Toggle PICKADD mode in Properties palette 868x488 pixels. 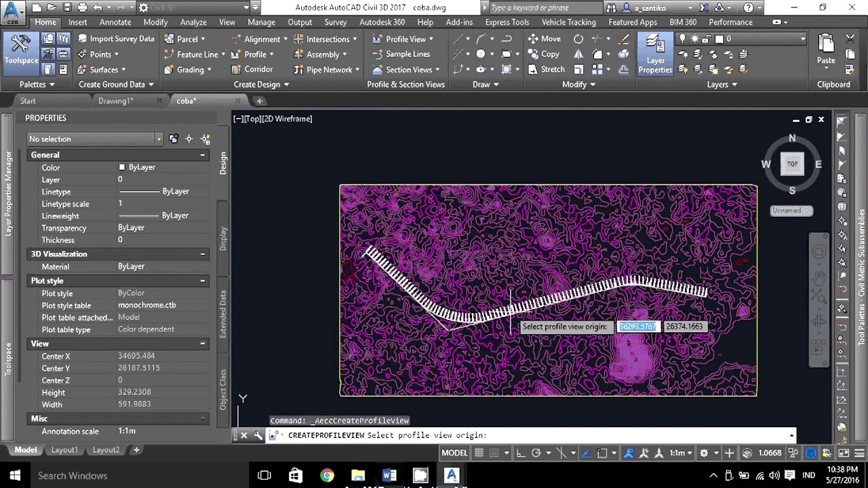pyautogui.click(x=174, y=139)
